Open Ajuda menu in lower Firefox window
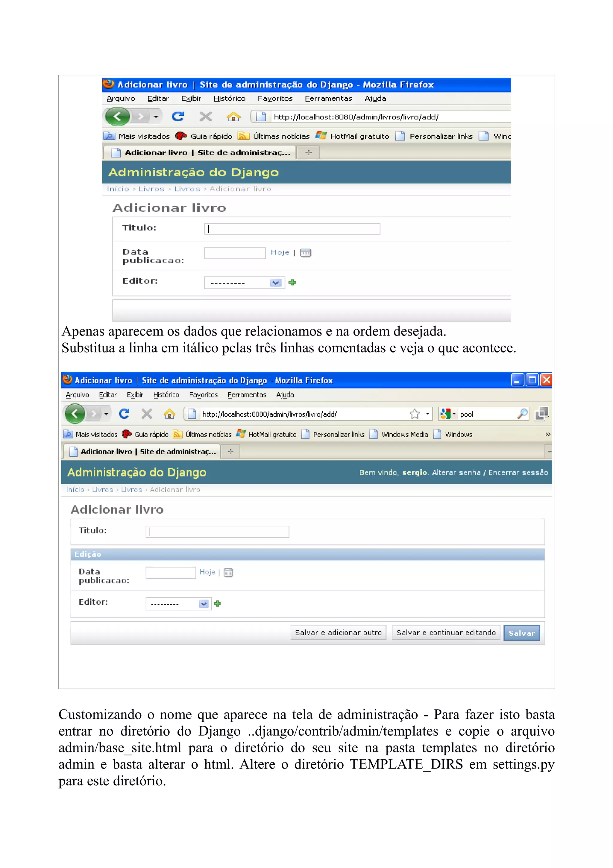 coord(285,395)
